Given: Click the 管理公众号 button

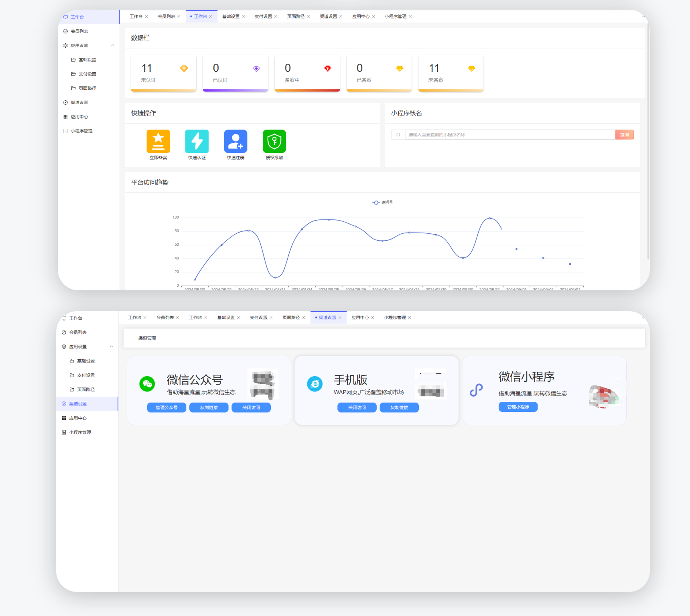Looking at the screenshot, I should click(x=166, y=407).
